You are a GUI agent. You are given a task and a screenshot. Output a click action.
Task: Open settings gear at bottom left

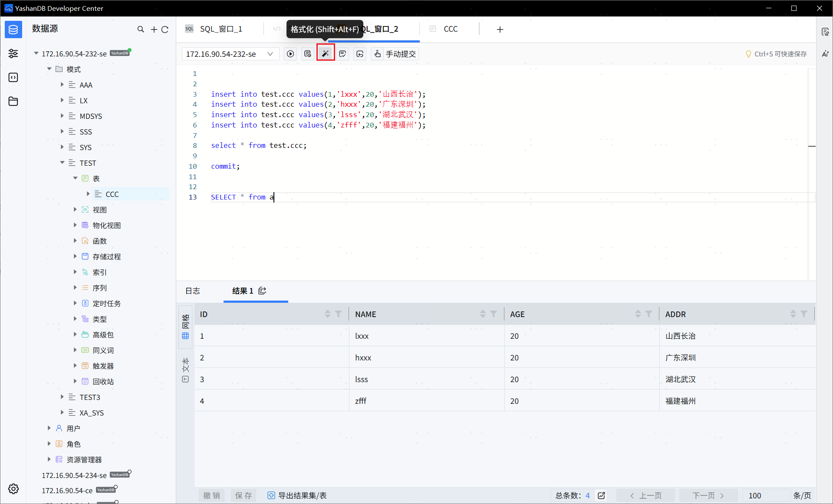pyautogui.click(x=13, y=489)
